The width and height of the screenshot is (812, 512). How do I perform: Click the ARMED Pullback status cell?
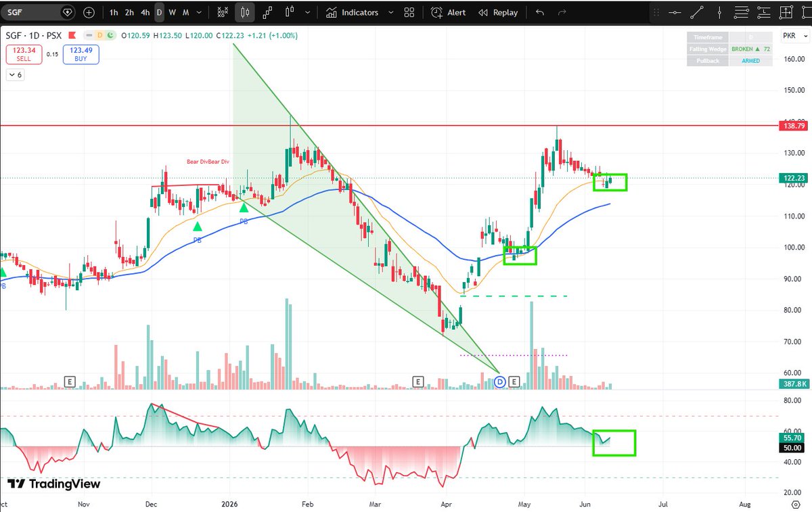coord(750,61)
